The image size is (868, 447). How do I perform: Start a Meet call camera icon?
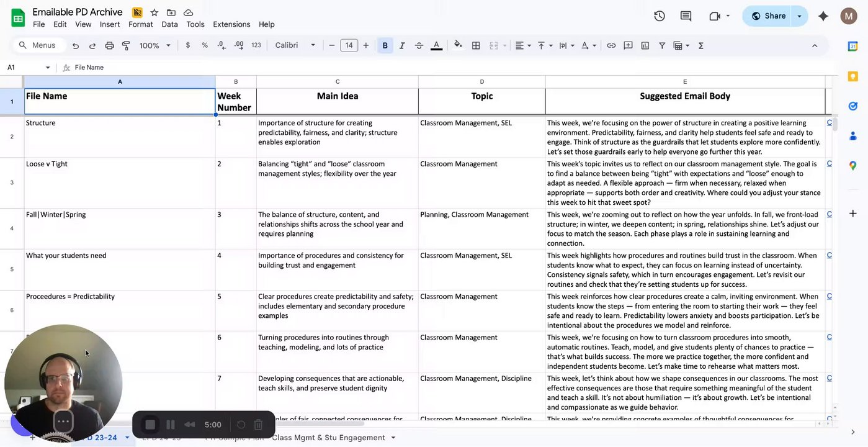point(715,16)
